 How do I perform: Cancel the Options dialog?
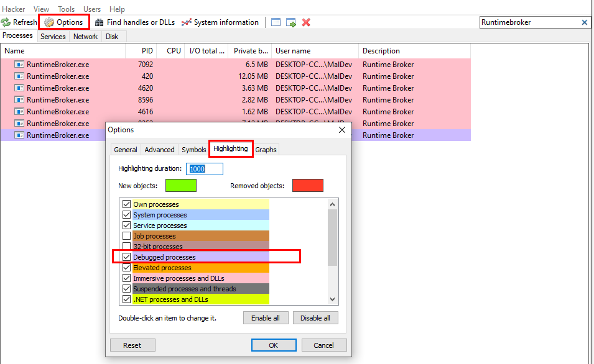[x=323, y=345]
